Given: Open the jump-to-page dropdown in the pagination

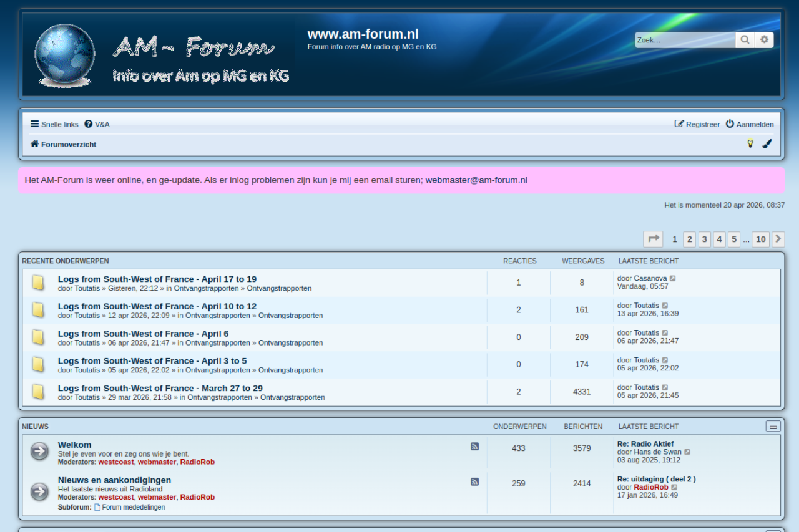Looking at the screenshot, I should tap(654, 239).
